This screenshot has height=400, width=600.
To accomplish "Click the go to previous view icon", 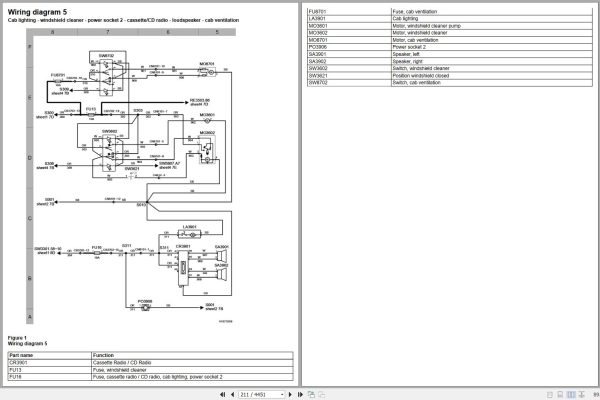I will coord(311,394).
